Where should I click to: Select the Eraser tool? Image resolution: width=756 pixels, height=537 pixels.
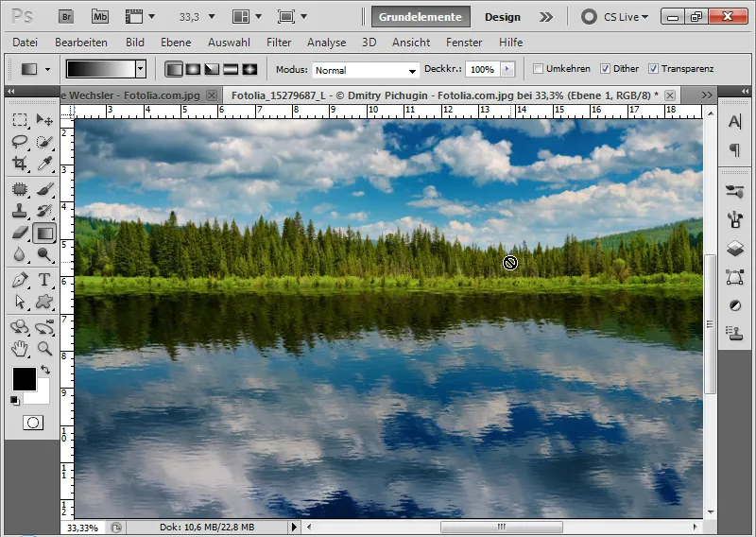coord(19,233)
